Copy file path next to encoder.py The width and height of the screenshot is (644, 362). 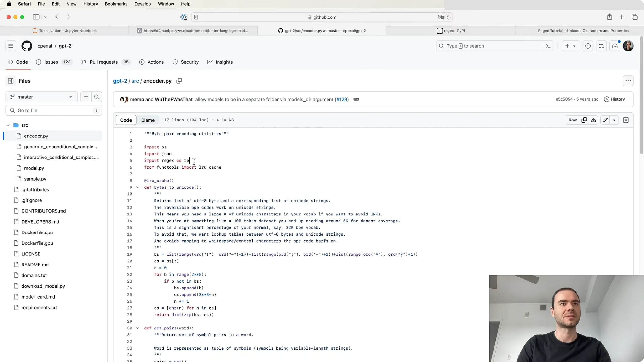tap(179, 81)
